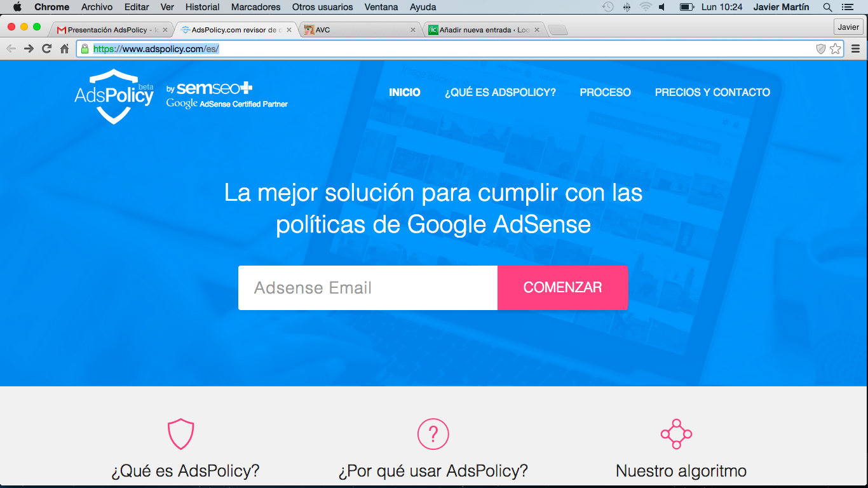The height and width of the screenshot is (488, 868).
Task: Open the Marcadores menu
Action: point(255,7)
